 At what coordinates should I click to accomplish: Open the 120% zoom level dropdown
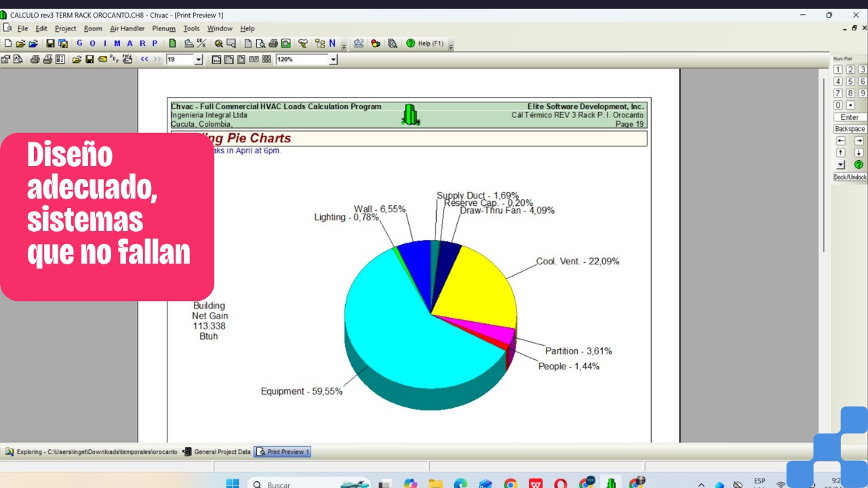click(x=333, y=60)
